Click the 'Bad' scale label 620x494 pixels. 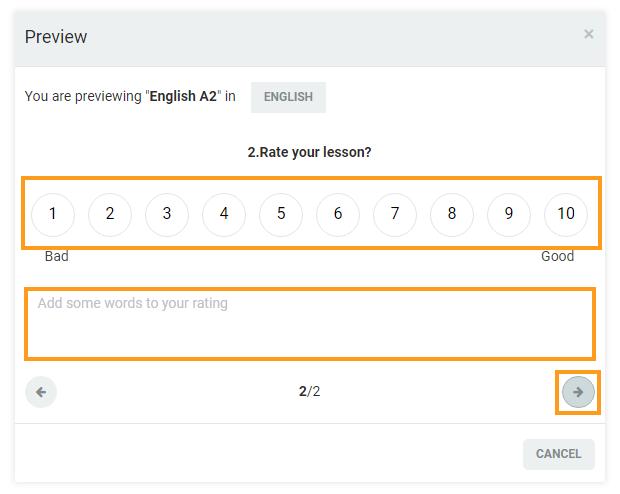(57, 256)
